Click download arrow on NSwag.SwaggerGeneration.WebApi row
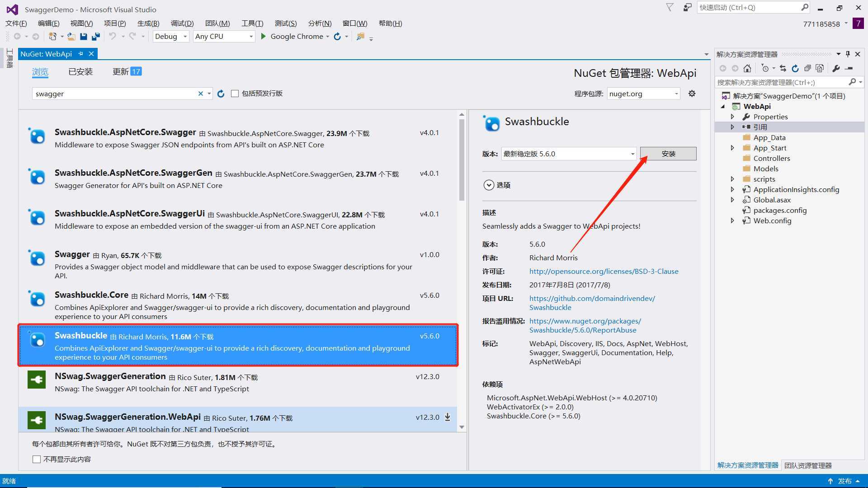868x488 pixels. click(448, 417)
